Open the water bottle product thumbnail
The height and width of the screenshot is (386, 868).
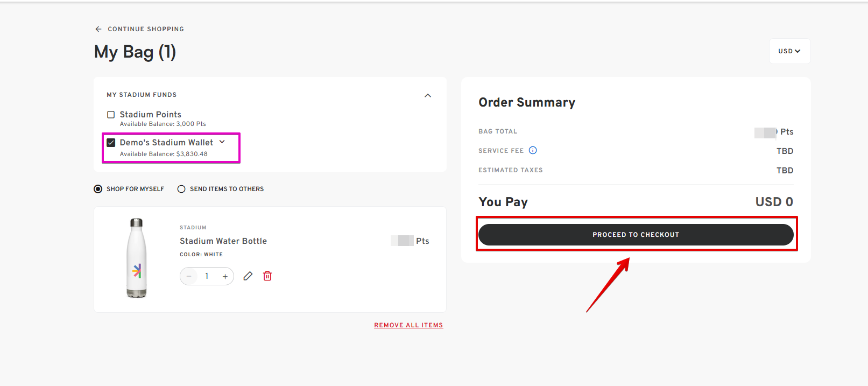pos(137,258)
